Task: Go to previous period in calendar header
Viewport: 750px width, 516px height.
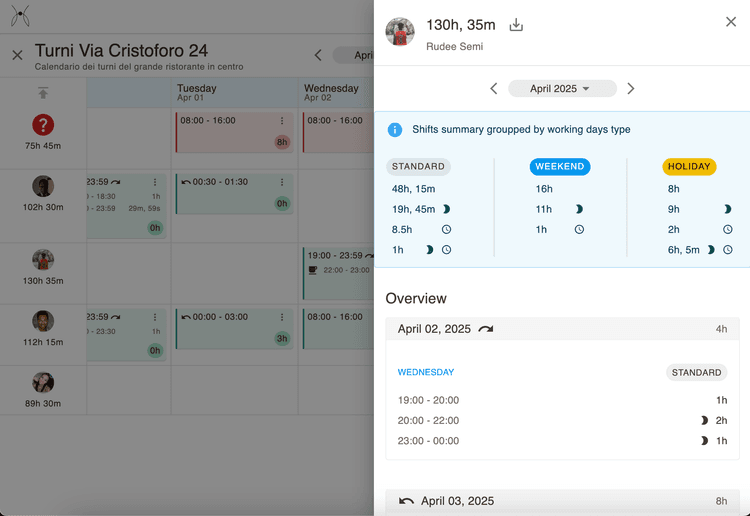Action: tap(318, 56)
